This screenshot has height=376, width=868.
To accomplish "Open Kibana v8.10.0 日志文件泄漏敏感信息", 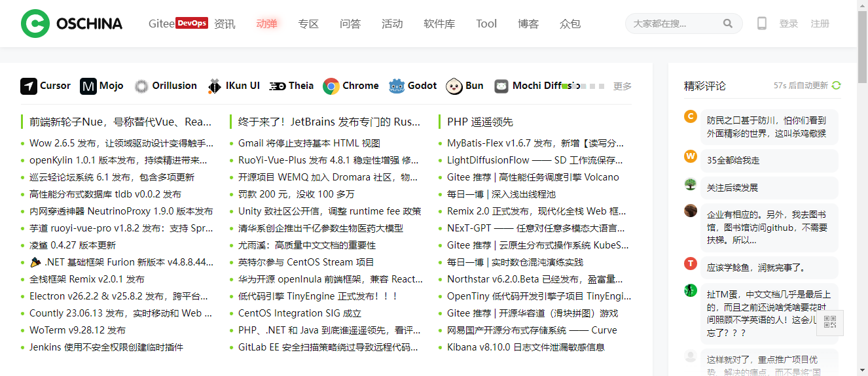I will (x=526, y=347).
